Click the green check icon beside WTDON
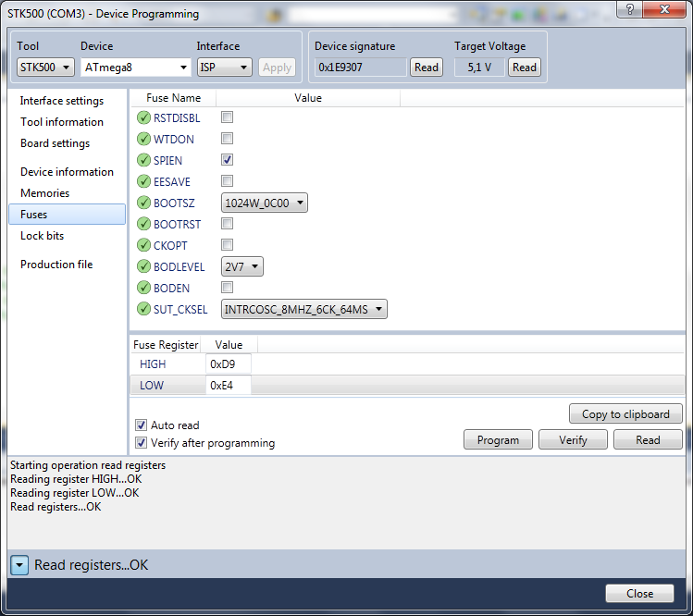 coord(143,139)
